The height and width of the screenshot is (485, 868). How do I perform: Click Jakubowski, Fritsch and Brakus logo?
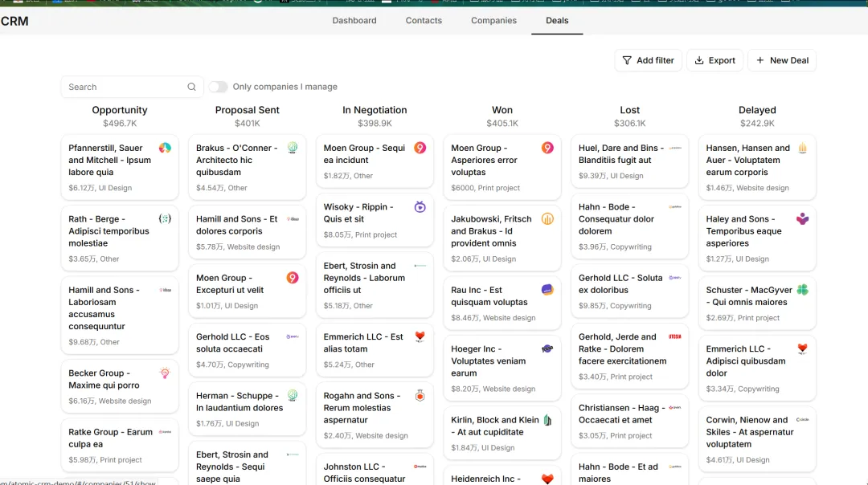click(x=547, y=218)
